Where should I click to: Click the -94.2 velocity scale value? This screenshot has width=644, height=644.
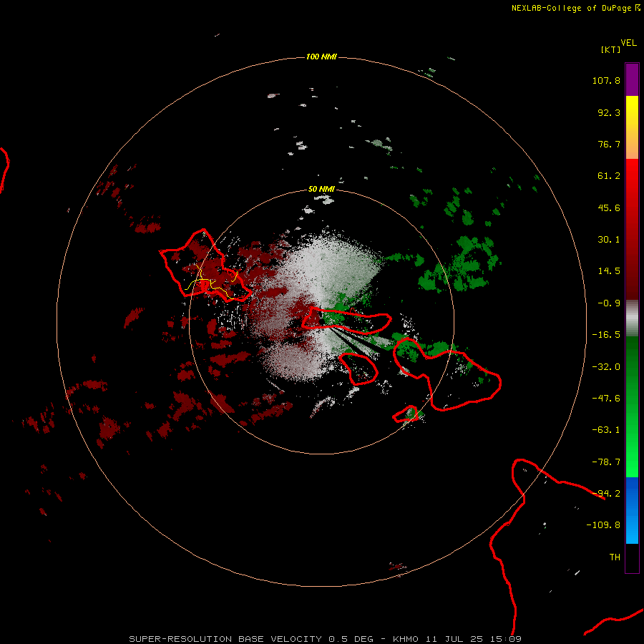606,493
